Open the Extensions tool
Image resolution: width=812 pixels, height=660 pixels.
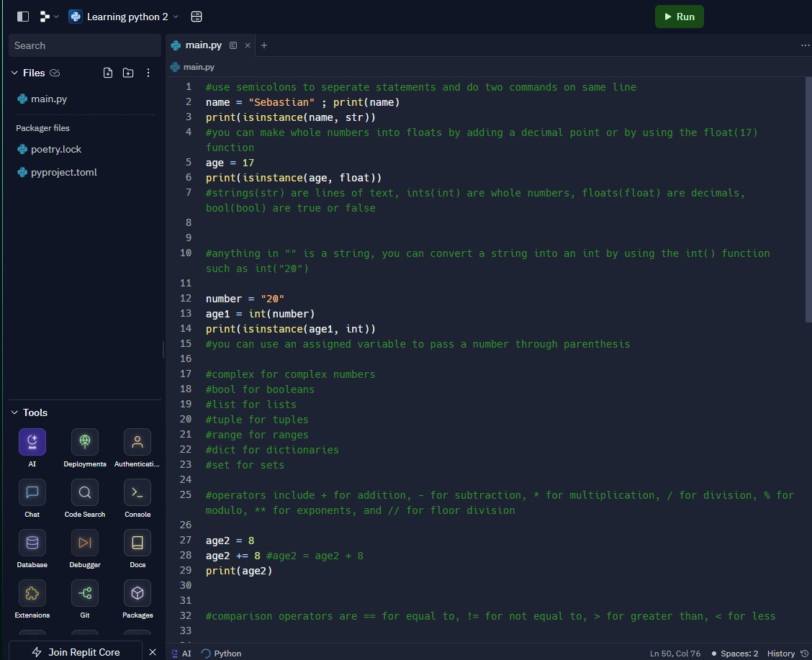32,599
